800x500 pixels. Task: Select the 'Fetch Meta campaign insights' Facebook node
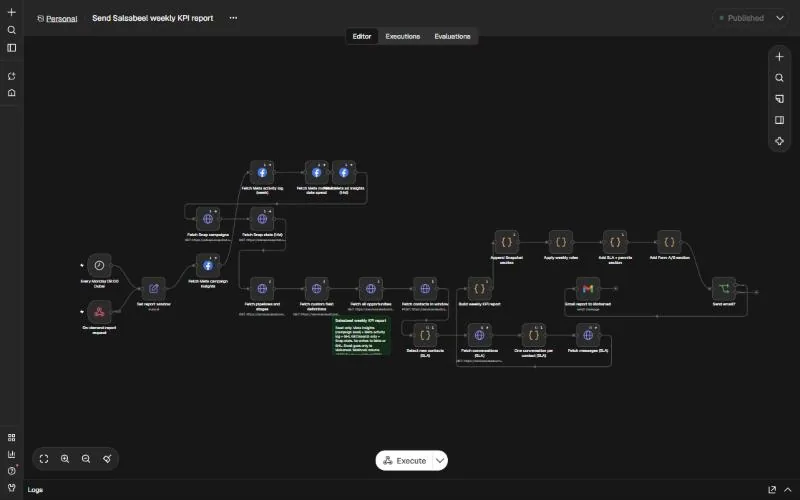coord(208,265)
